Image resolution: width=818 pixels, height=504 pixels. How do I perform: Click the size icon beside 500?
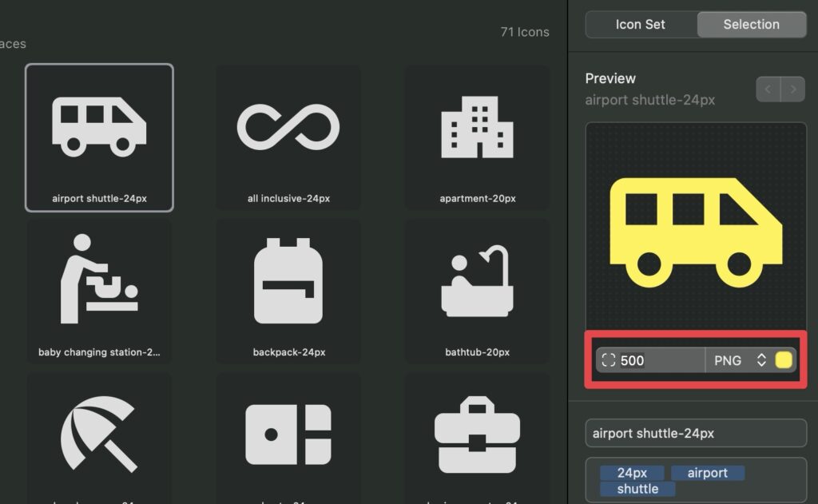[608, 360]
